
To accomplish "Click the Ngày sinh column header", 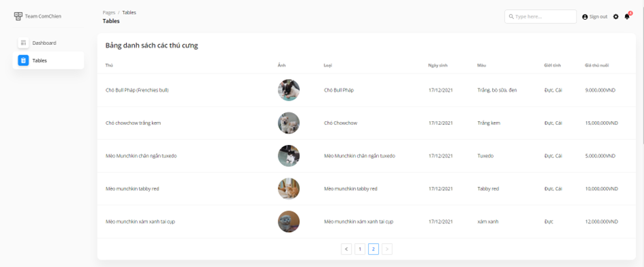I will (438, 65).
